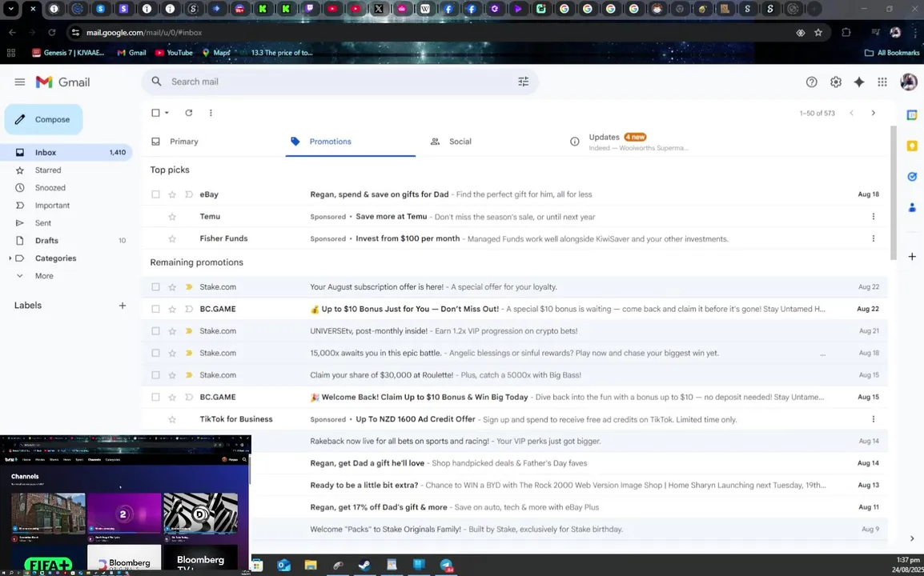Click the Compose button
Viewport: 924px width, 576px height.
(43, 119)
